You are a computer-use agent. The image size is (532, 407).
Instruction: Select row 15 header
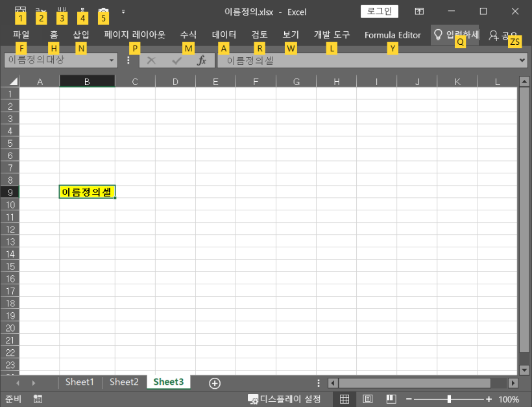(10, 266)
